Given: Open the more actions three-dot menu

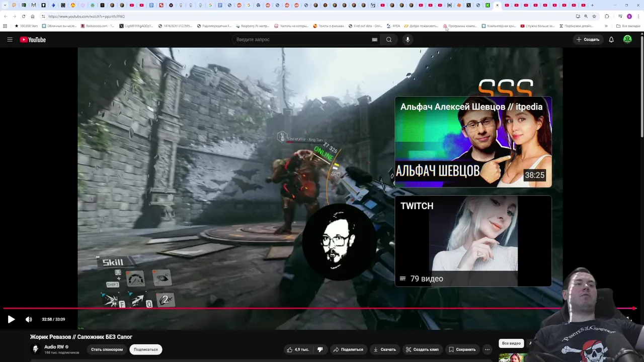Looking at the screenshot, I should tap(487, 349).
